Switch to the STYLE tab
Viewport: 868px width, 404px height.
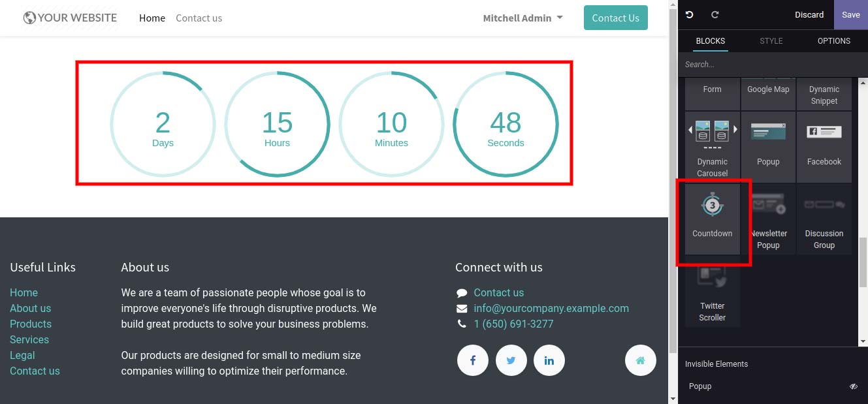pyautogui.click(x=771, y=40)
